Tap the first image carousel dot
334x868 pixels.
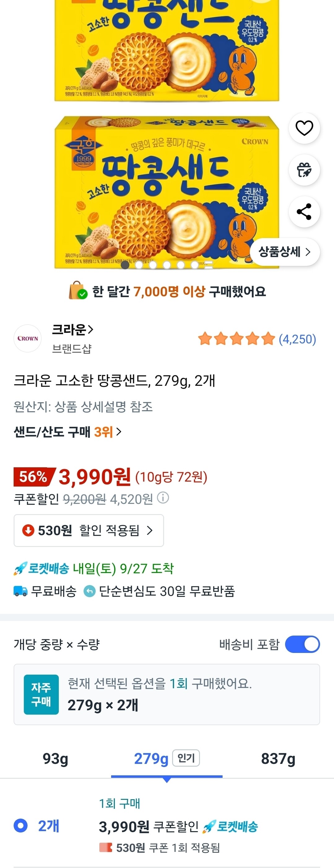(125, 265)
